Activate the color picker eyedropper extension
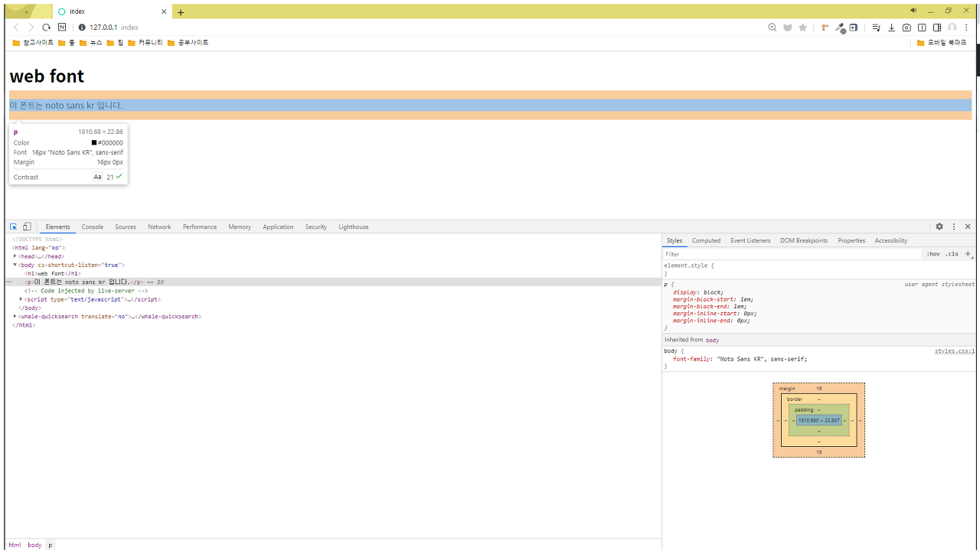This screenshot has width=980, height=554. pyautogui.click(x=840, y=28)
